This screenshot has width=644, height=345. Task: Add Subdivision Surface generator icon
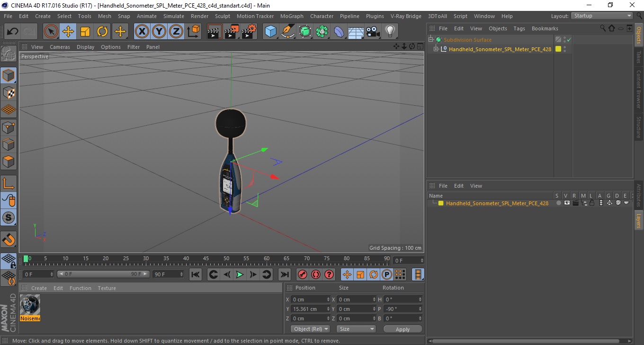click(x=305, y=32)
